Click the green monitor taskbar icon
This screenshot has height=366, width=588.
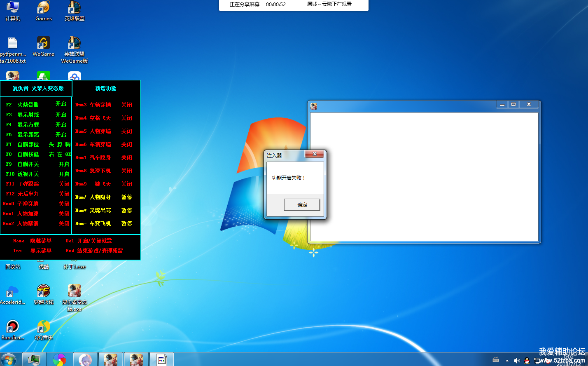[34, 359]
